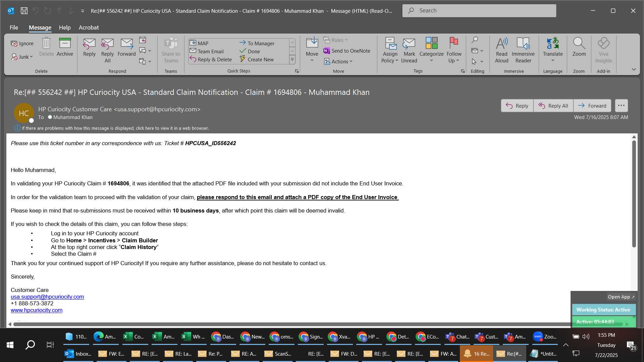Click Open App on status widget

click(621, 297)
